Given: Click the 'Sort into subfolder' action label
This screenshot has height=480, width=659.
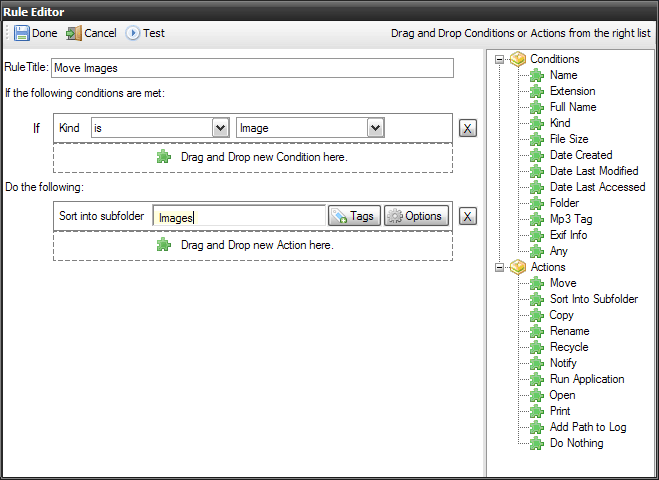Looking at the screenshot, I should point(101,216).
